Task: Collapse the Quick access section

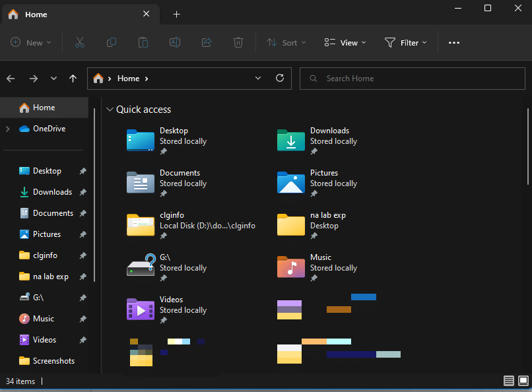Action: 110,110
